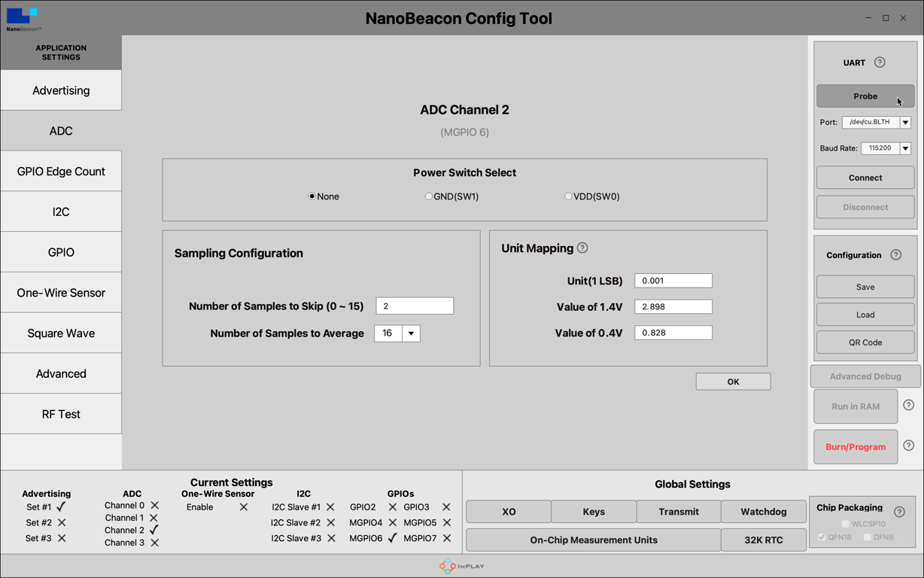Open the Port dropdown arrow
The image size is (924, 578).
[905, 122]
